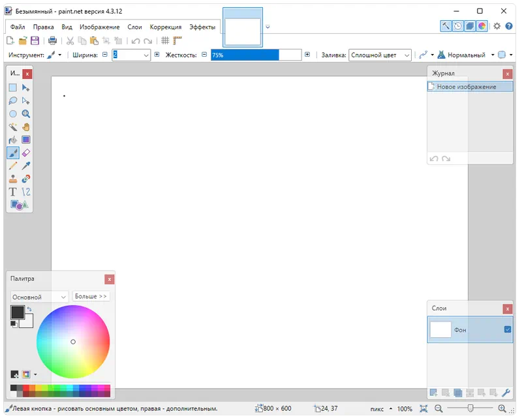The width and height of the screenshot is (522, 420).
Task: Click the Больше >> button
Action: point(91,296)
